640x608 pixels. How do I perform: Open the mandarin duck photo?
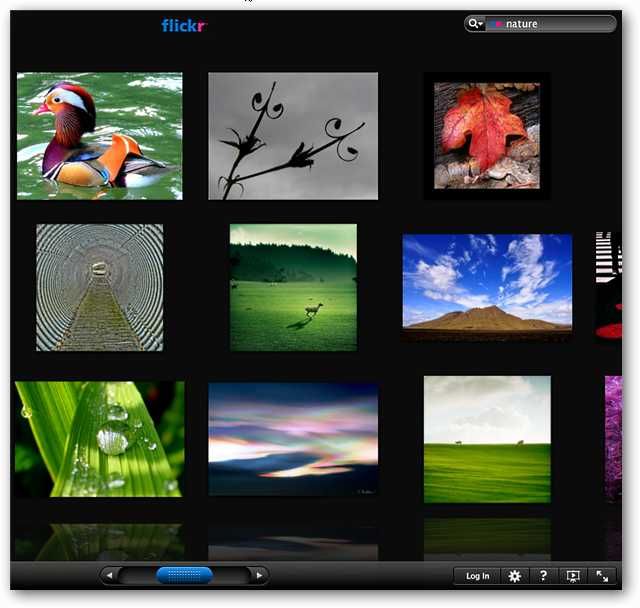[x=100, y=136]
